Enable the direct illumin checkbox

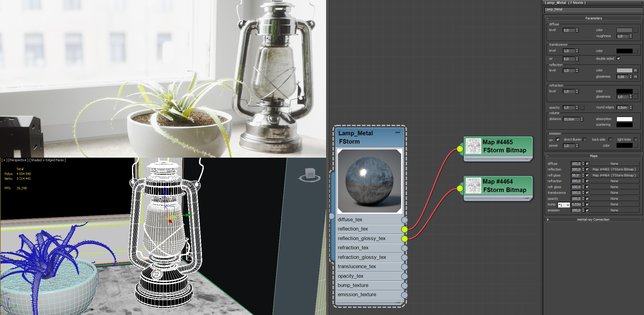(585, 139)
